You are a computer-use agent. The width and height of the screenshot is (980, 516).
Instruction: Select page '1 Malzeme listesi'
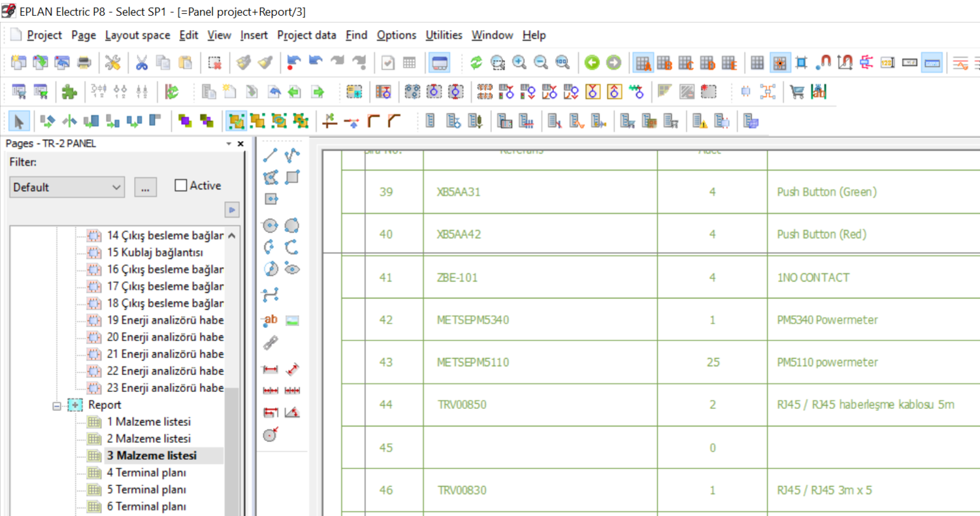[149, 422]
